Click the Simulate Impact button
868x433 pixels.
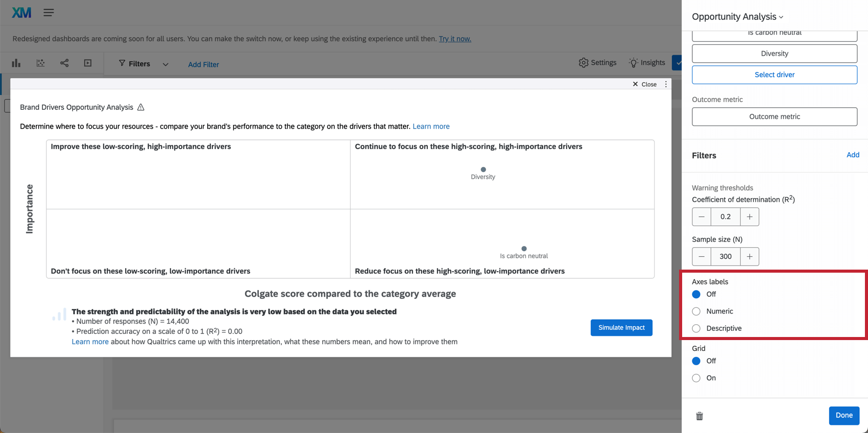(621, 328)
